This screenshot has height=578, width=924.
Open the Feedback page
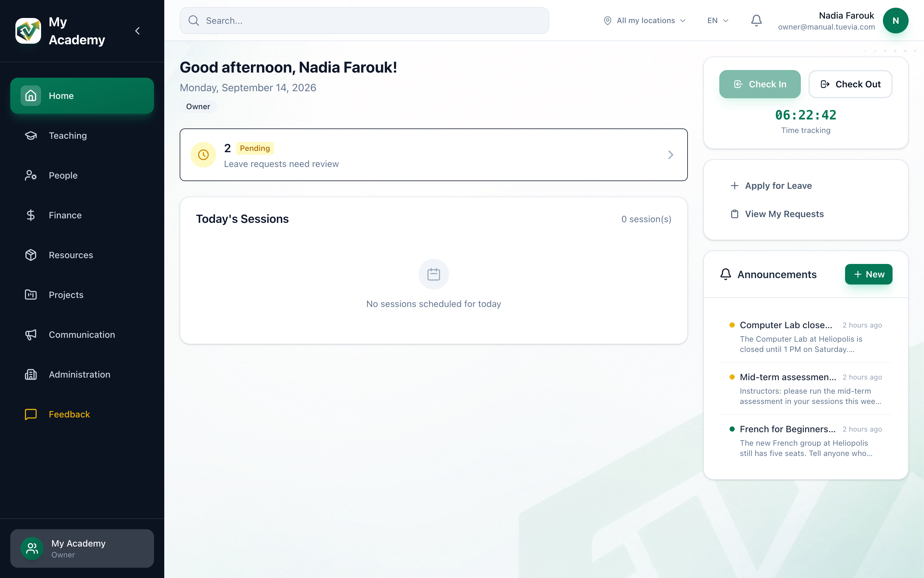coord(82,414)
